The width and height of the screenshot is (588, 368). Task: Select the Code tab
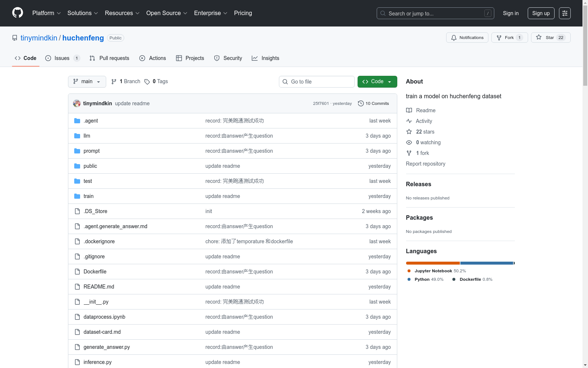(x=26, y=58)
